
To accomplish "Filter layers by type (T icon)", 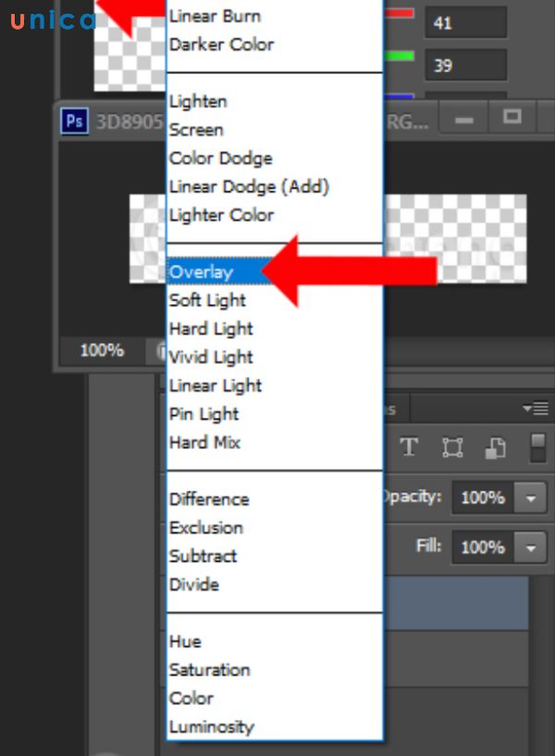I will coord(409,447).
